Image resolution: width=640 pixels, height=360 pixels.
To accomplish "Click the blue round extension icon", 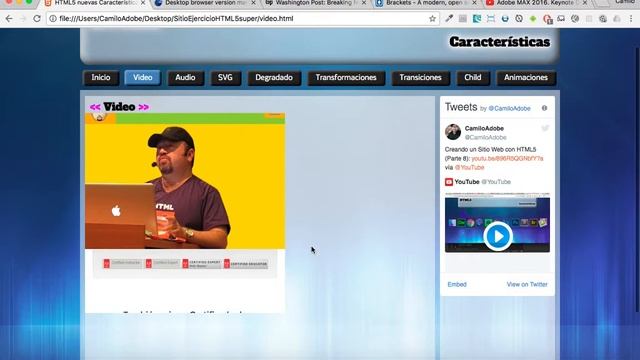I will coord(505,18).
